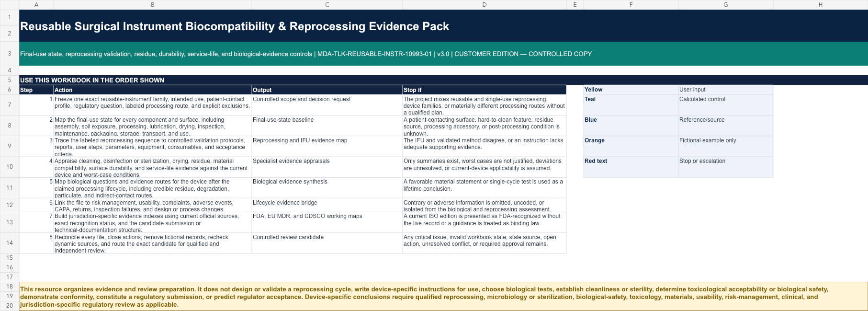Select row 10 header
This screenshot has height=311, width=868.
10,167
